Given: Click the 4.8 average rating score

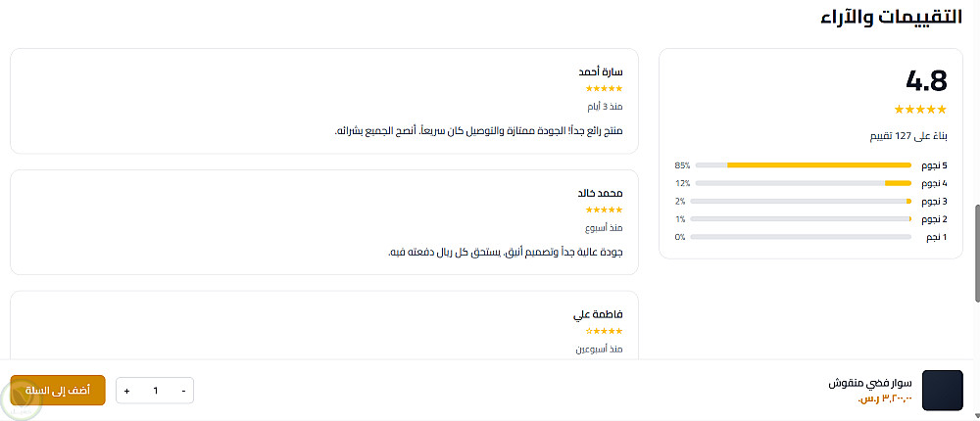Looking at the screenshot, I should pos(926,81).
